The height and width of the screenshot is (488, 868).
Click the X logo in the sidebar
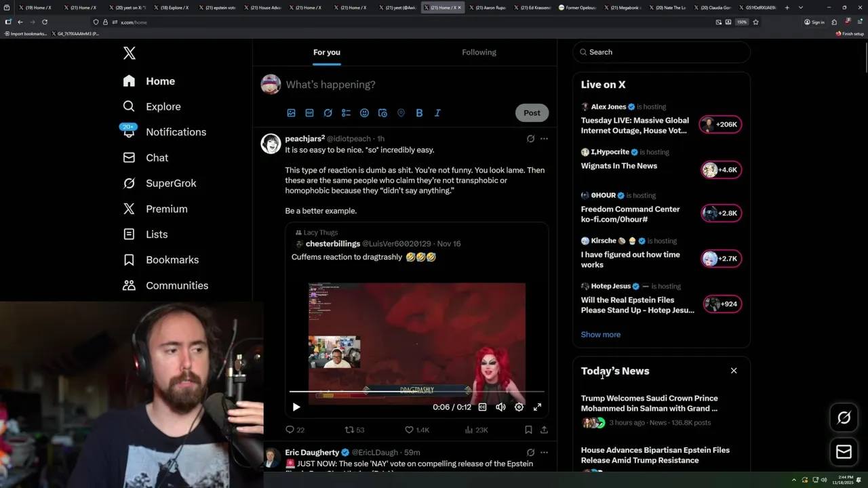click(x=129, y=53)
